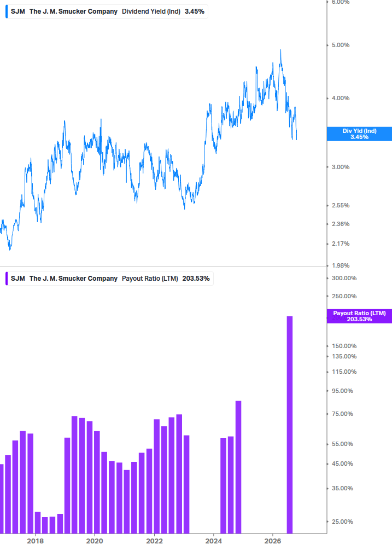The image size is (392, 550).
Task: Click the 95.00% tick on the payout axis
Action: pyautogui.click(x=342, y=391)
